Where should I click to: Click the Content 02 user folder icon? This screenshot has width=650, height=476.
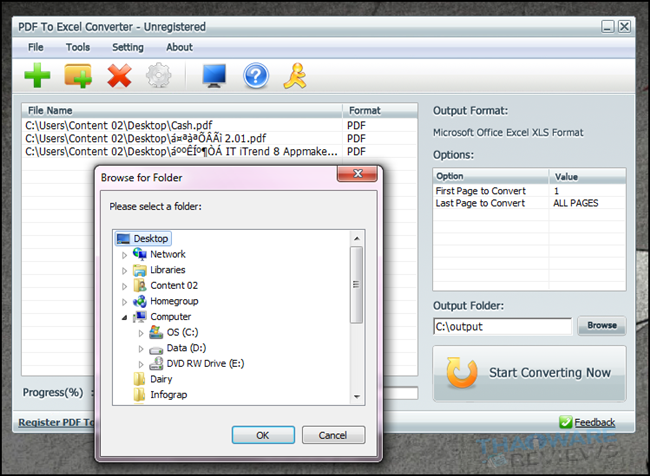[x=140, y=285]
